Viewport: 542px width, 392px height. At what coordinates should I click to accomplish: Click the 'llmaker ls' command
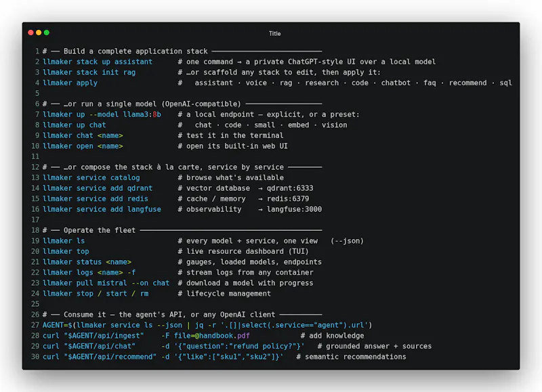click(x=64, y=241)
